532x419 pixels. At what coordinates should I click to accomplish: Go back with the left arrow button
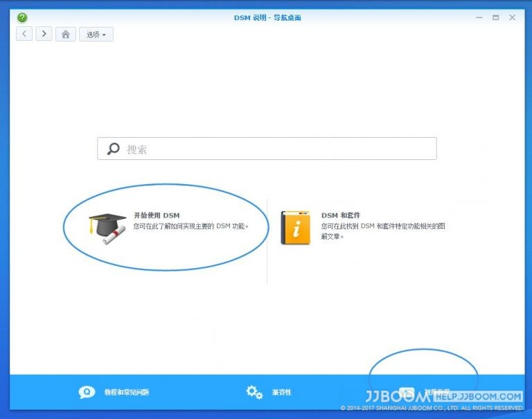tap(24, 34)
